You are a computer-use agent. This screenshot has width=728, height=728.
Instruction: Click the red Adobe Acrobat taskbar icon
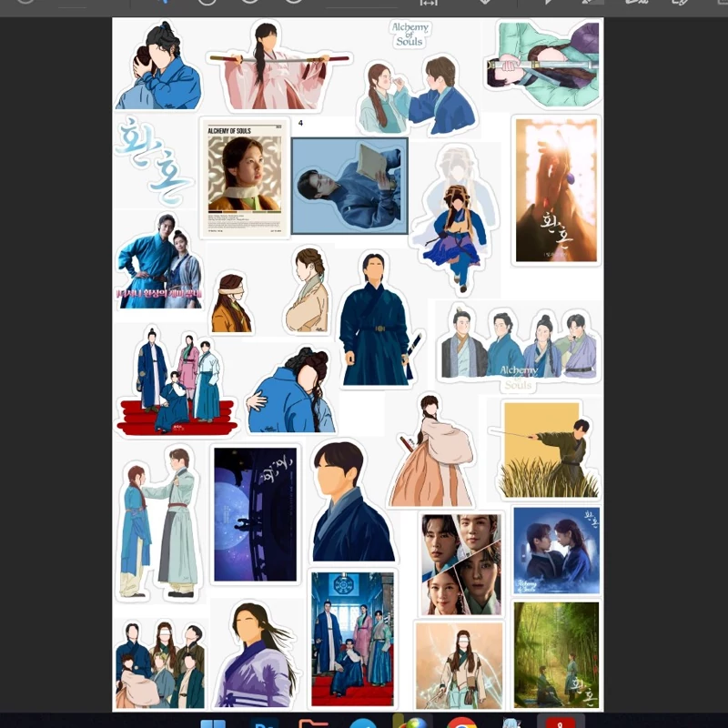click(560, 723)
